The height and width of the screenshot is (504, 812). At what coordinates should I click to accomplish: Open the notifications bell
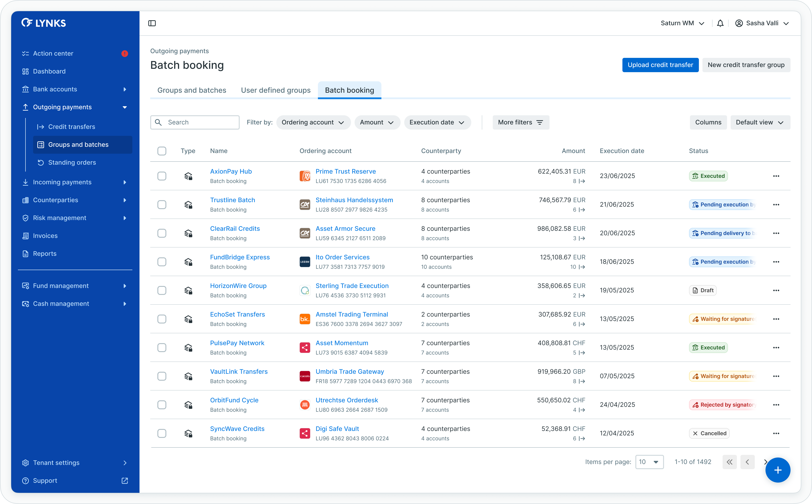pos(720,23)
